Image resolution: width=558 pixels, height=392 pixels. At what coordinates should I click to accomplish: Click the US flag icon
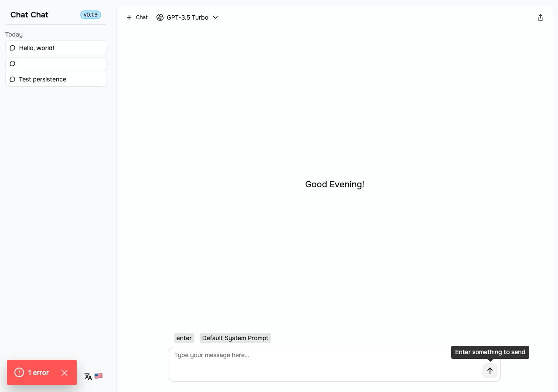click(x=99, y=375)
